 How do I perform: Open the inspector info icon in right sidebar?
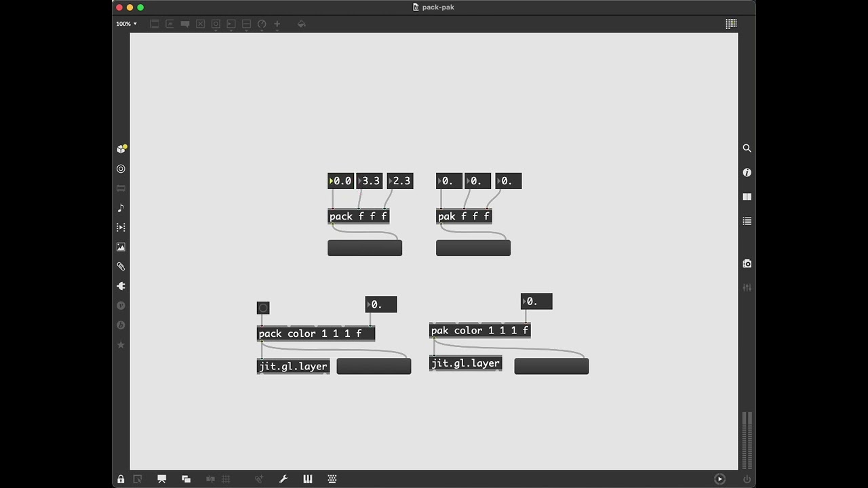point(747,172)
